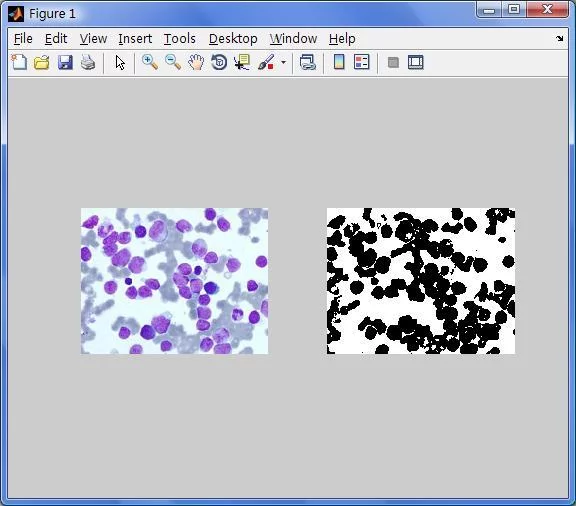Click the Link Plot toolbar icon

[x=307, y=62]
